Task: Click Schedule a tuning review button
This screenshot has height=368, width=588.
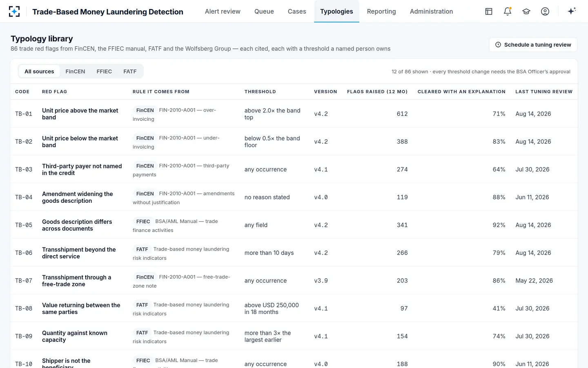Action: 533,45
